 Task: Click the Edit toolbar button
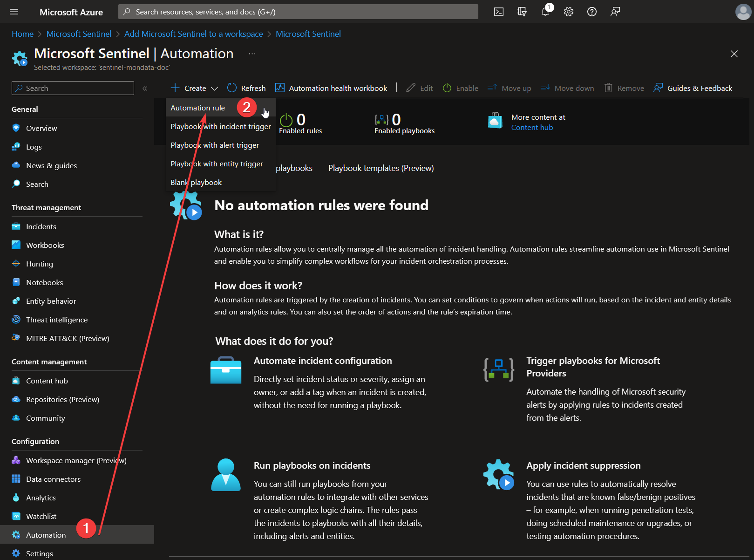(419, 88)
